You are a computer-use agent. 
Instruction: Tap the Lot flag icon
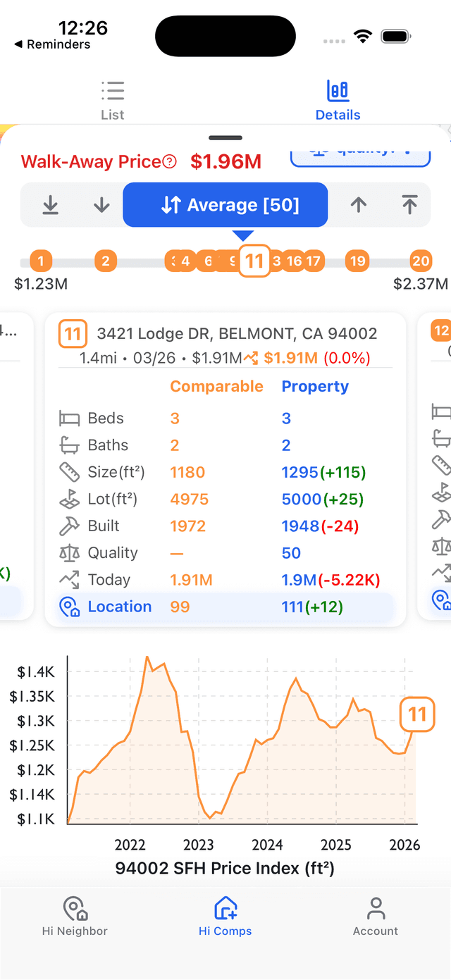point(69,500)
